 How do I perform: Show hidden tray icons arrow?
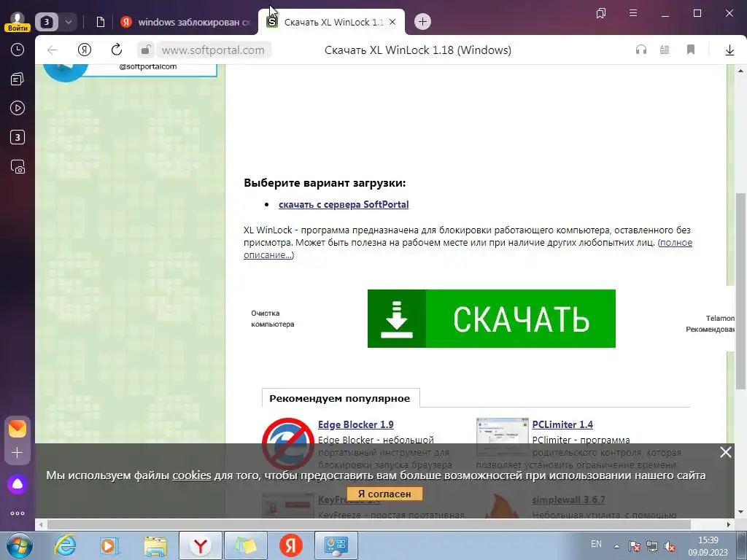point(616,546)
